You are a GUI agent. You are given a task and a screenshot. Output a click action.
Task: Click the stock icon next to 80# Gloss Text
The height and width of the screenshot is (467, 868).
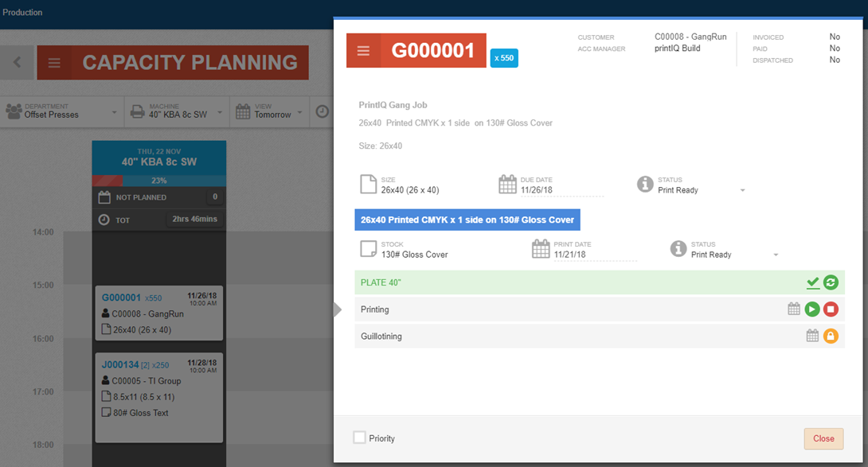(106, 412)
